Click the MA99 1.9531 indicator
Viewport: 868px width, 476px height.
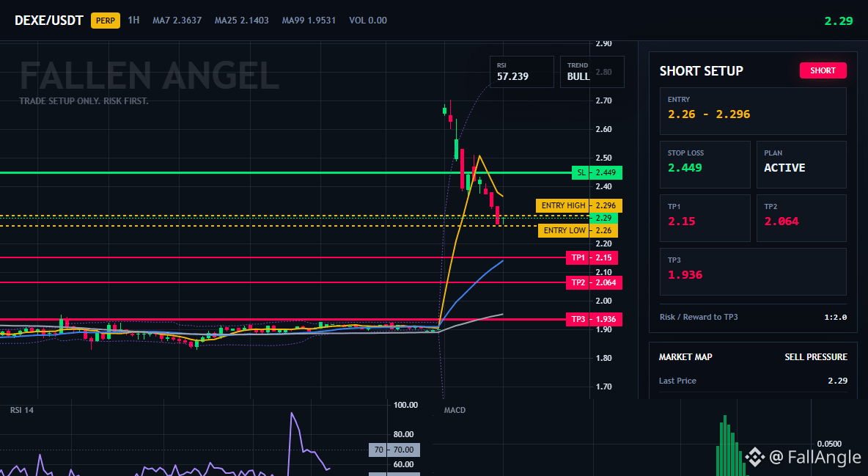tap(309, 20)
